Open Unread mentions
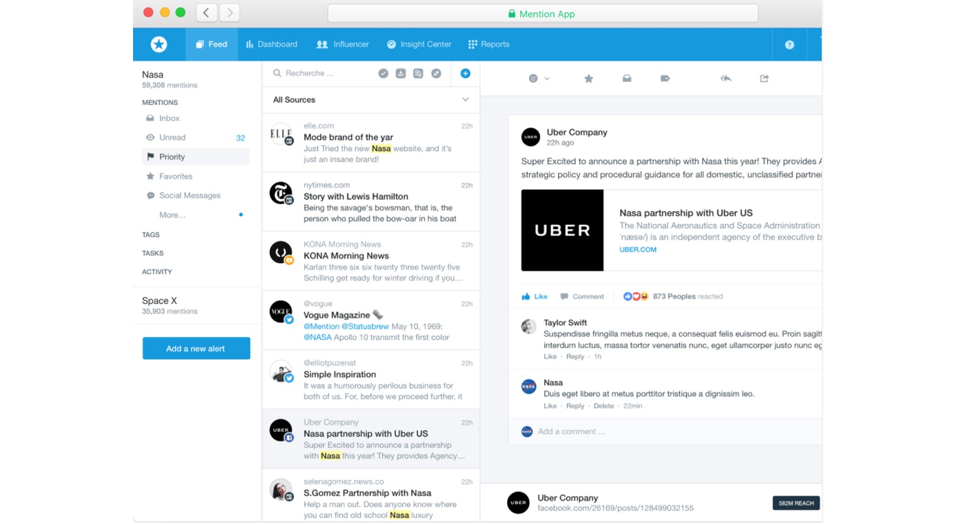Screen dimensions: 980x524 click(197, 137)
